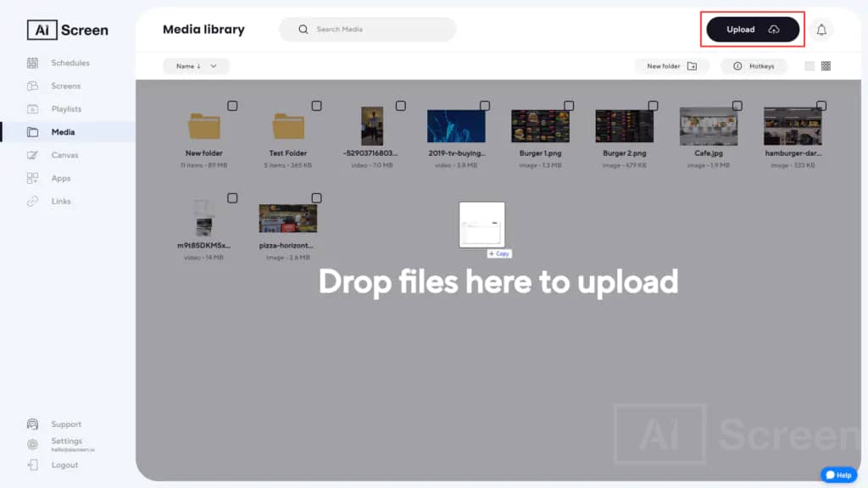Image resolution: width=868 pixels, height=488 pixels.
Task: Click the Hotkeys button
Action: pyautogui.click(x=754, y=66)
